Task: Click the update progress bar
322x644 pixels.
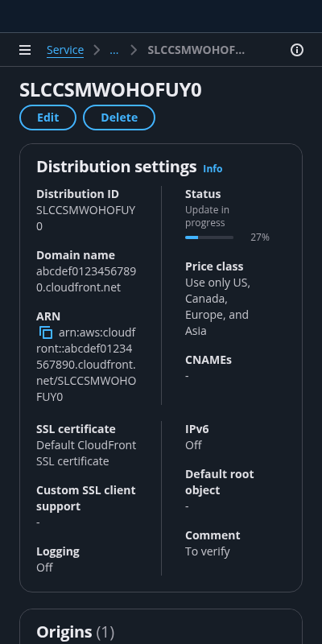Action: (209, 237)
